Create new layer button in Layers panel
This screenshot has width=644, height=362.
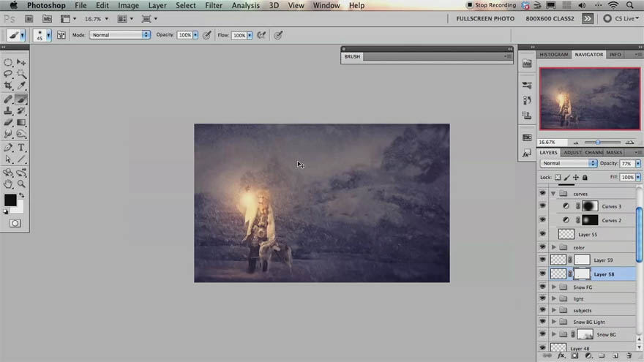pos(615,355)
